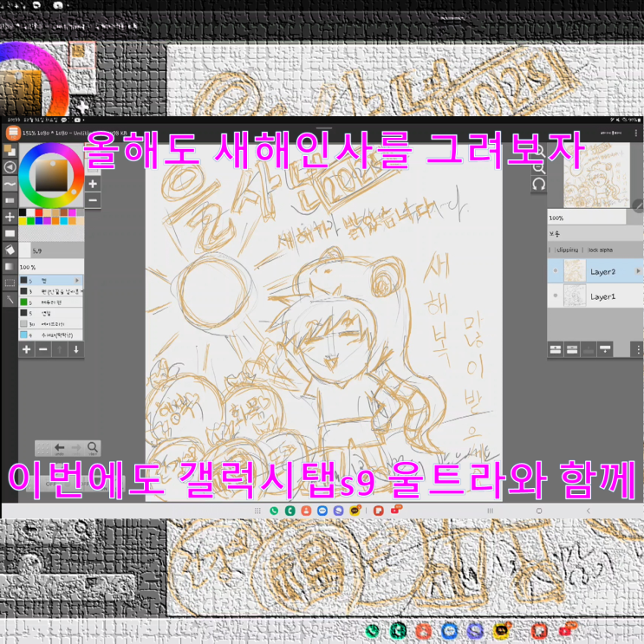
Task: Select the magic wand tool
Action: [x=10, y=300]
